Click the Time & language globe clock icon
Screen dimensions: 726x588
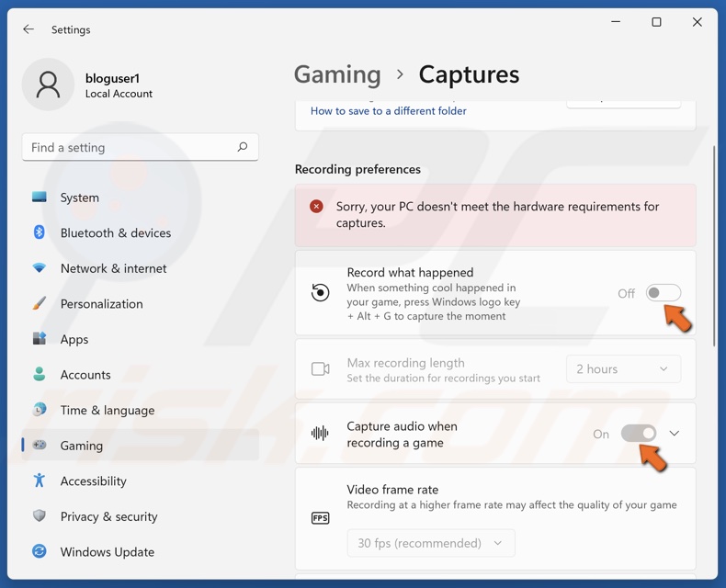tap(40, 409)
